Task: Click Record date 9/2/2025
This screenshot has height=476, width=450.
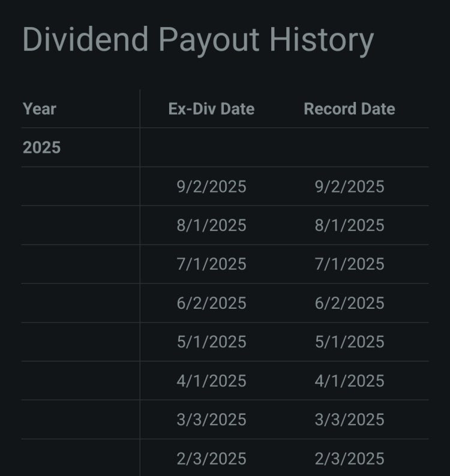Action: 349,186
